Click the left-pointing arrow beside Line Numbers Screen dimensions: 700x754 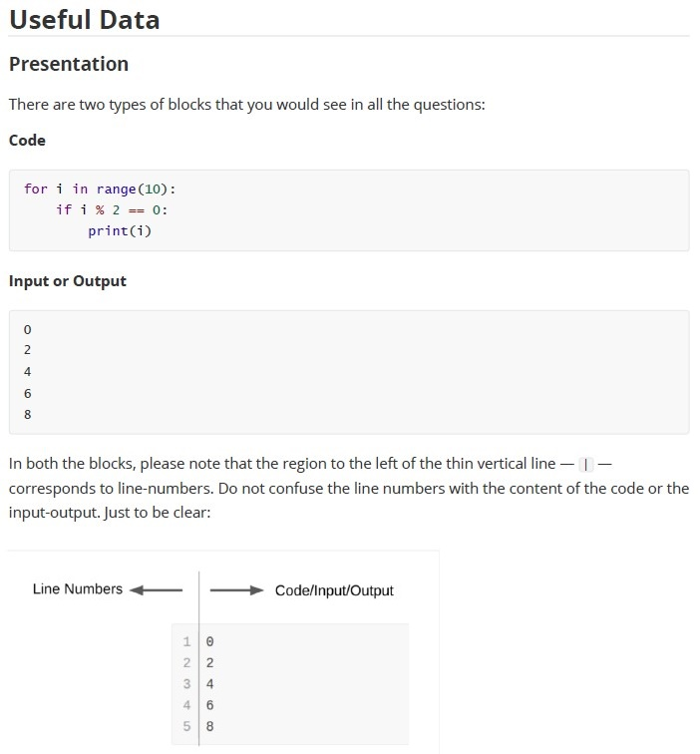click(157, 590)
